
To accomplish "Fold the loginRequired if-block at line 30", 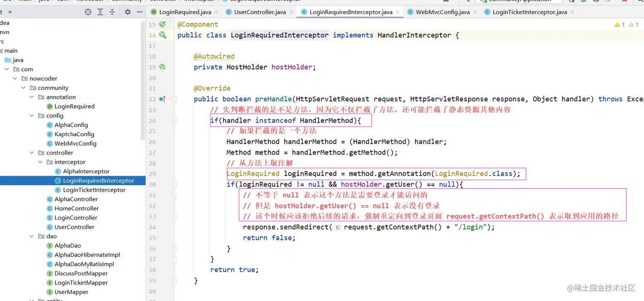I will tap(175, 184).
